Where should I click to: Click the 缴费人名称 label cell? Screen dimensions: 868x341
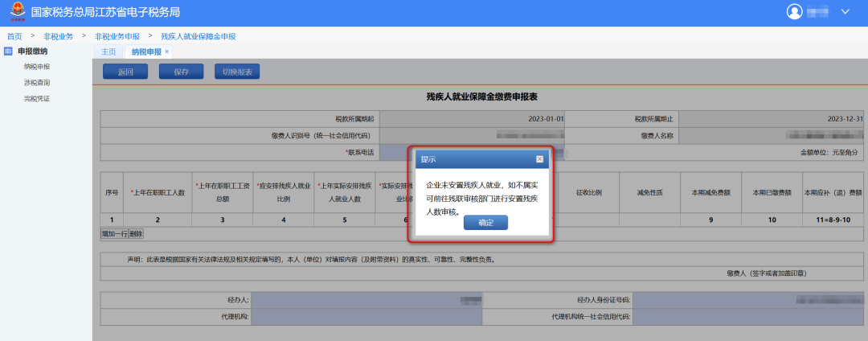click(x=621, y=136)
